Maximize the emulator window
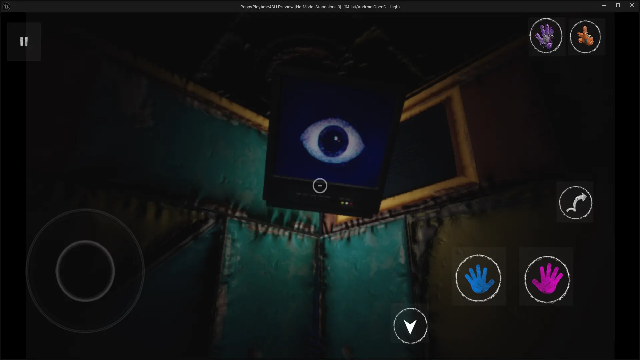Image resolution: width=640 pixels, height=360 pixels. (x=618, y=5)
